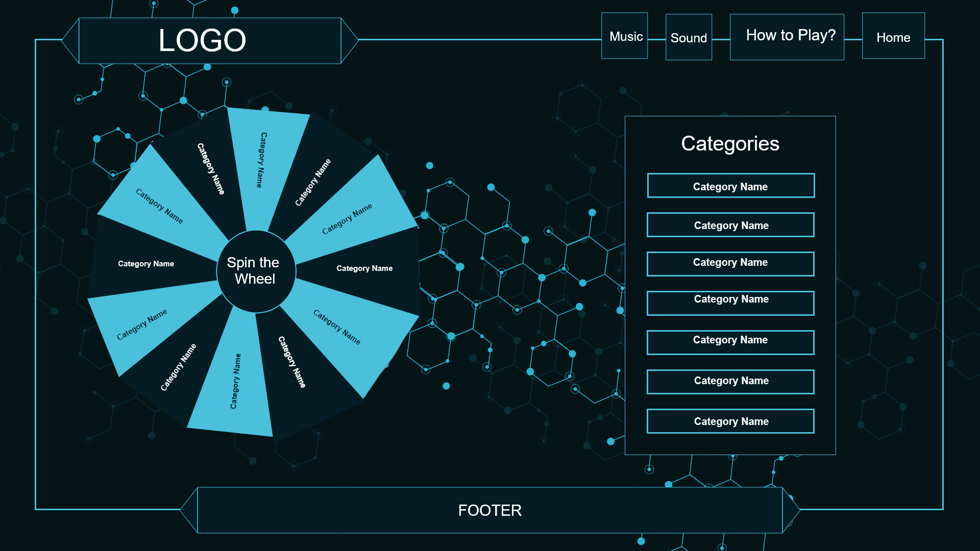980x551 pixels.
Task: Go to Home from top menu
Action: point(893,37)
